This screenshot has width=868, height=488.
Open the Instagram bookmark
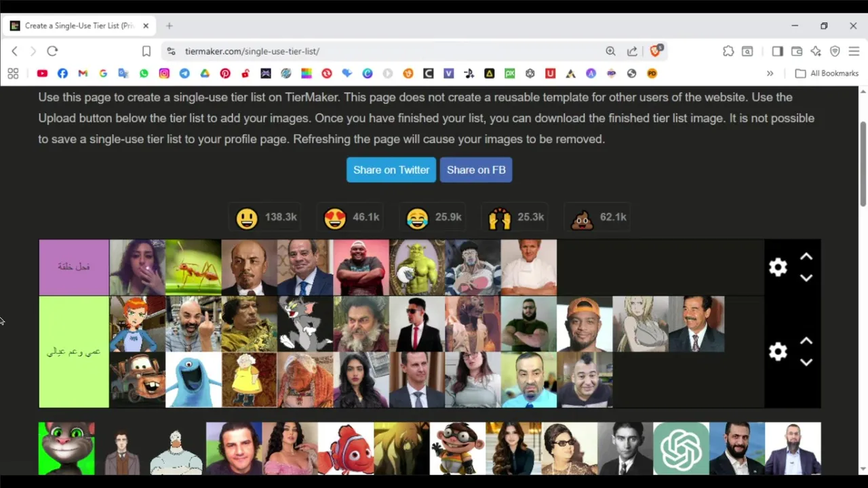pos(164,73)
